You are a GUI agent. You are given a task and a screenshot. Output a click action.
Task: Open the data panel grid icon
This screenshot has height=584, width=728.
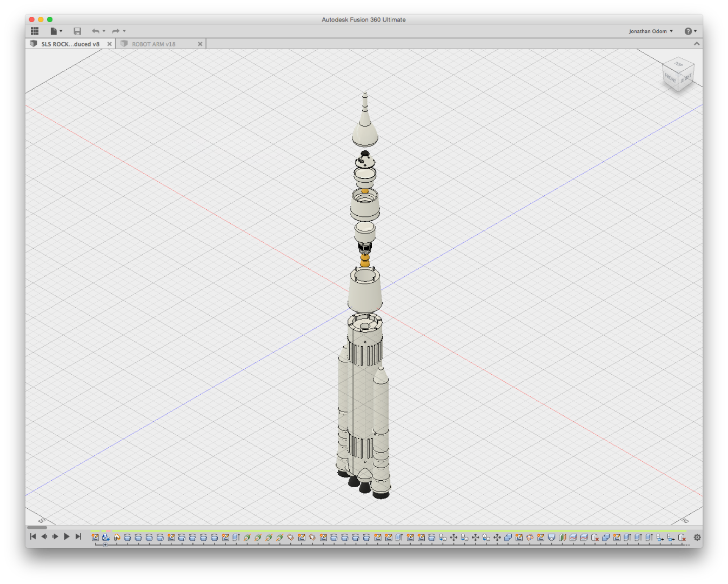35,31
